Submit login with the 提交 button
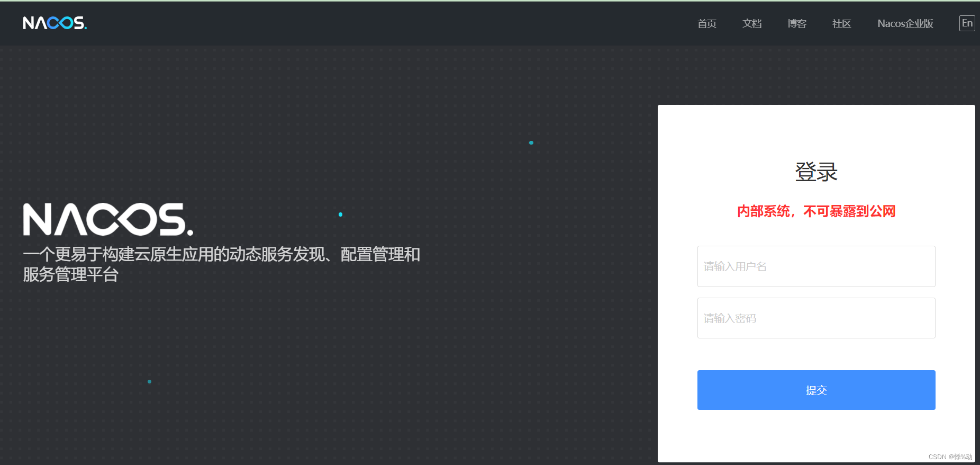980x465 pixels. point(816,390)
